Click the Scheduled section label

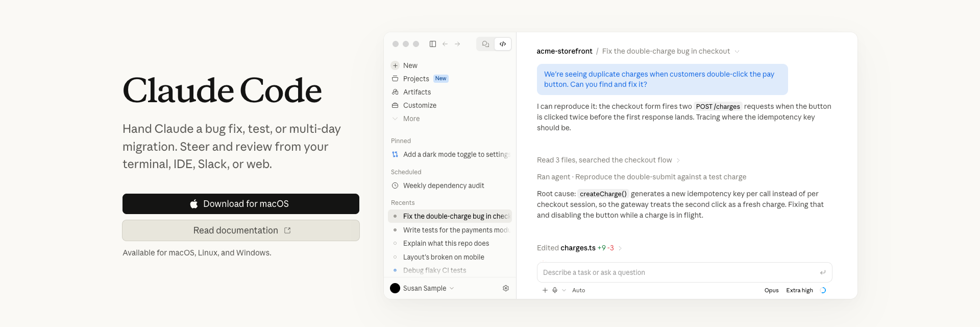[406, 172]
